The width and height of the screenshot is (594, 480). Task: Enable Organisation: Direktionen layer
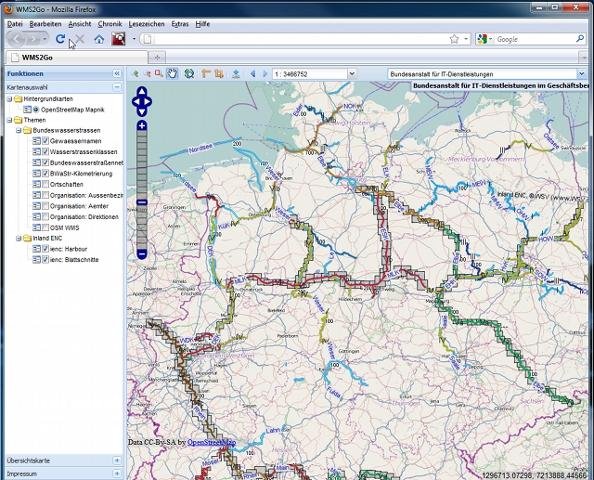coord(45,217)
